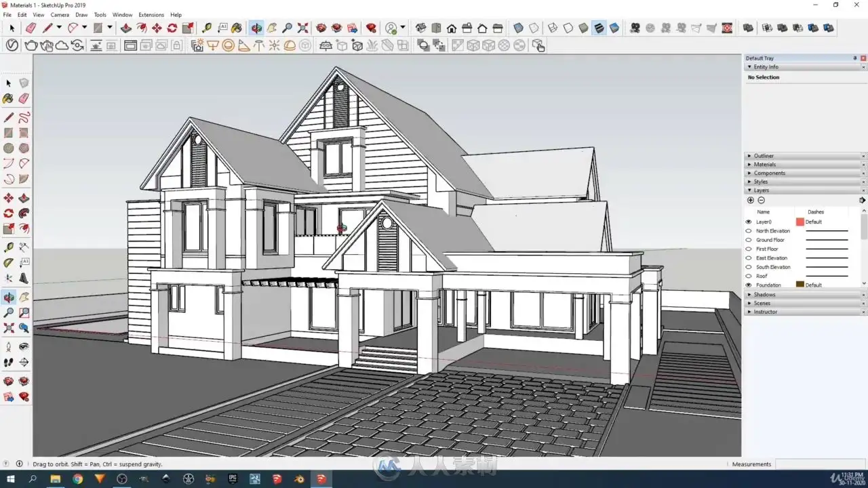Select the Zoom magnifier tool in top toolbar
Image resolution: width=868 pixels, height=488 pixels.
point(288,28)
